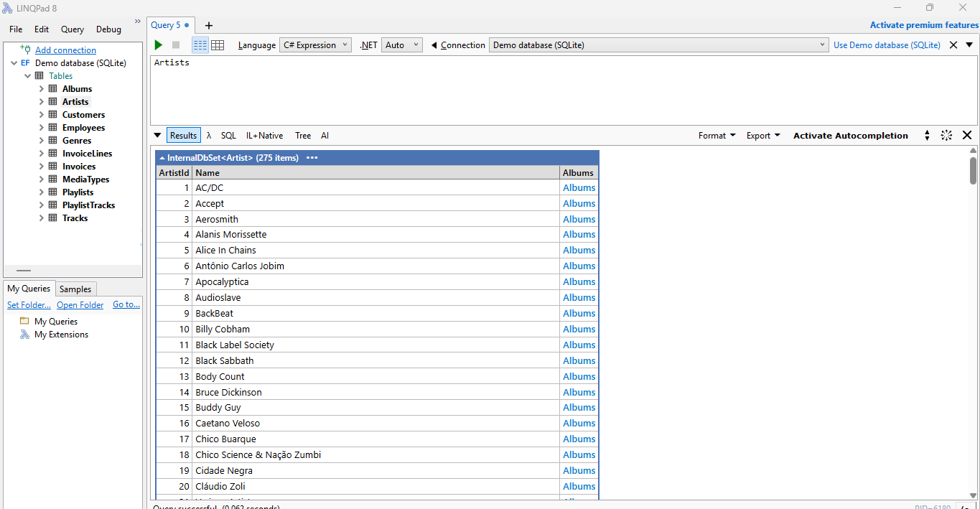Click Activate Autocompletion
The image size is (980, 509).
coord(850,135)
